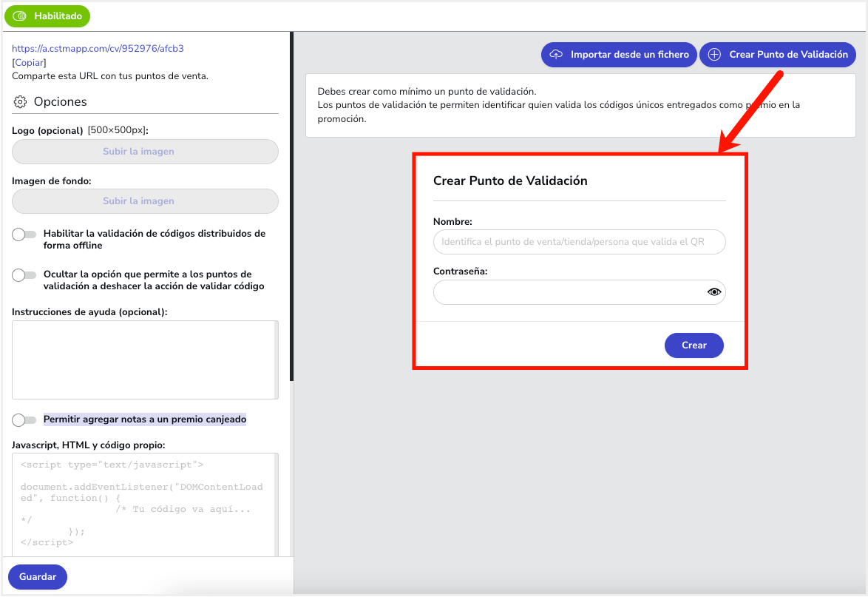Click 'Debes crear como mínimo un punto de validación' text

[x=427, y=92]
